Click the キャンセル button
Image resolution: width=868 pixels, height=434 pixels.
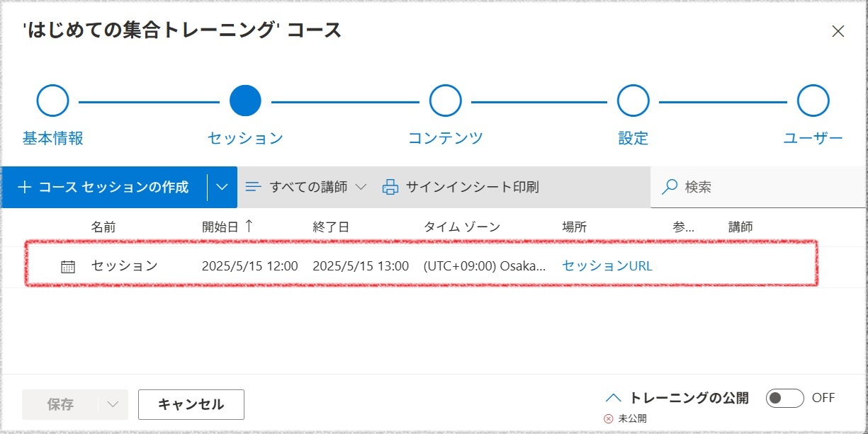(x=191, y=404)
